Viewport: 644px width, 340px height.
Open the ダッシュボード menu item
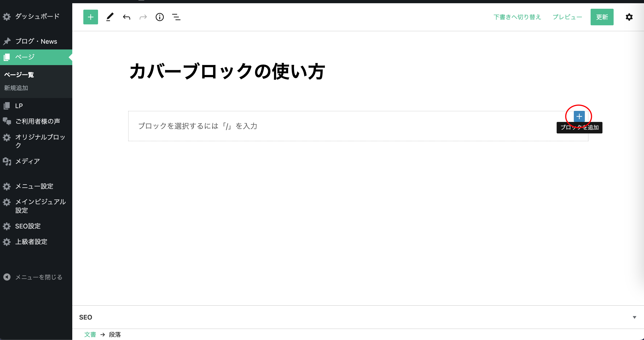[37, 17]
